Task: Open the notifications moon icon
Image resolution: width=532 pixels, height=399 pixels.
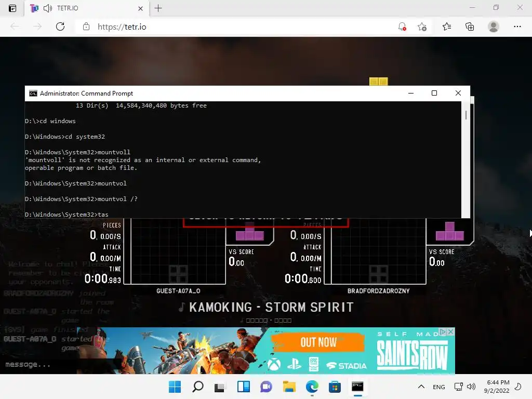Action: point(518,387)
